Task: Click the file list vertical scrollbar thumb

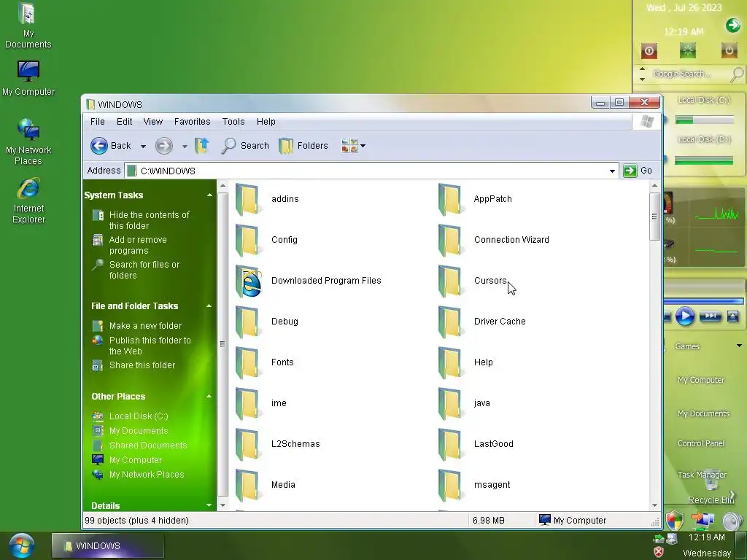Action: coord(654,216)
